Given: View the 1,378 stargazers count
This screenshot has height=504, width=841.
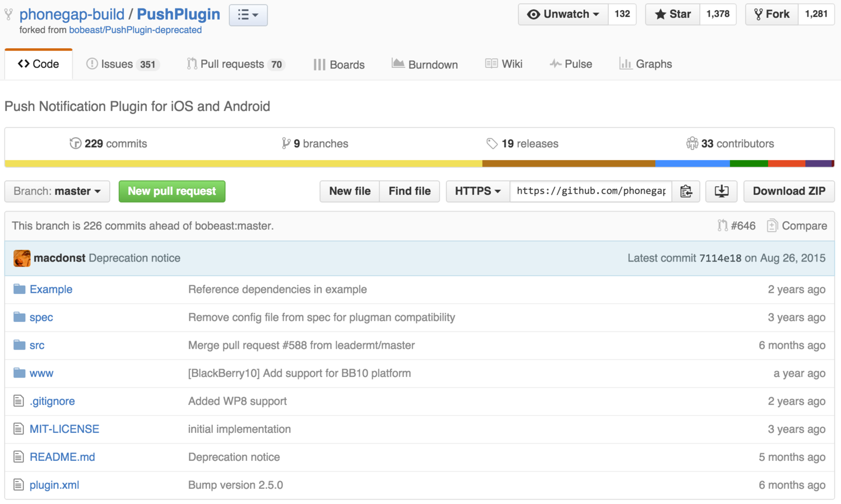Looking at the screenshot, I should click(718, 14).
